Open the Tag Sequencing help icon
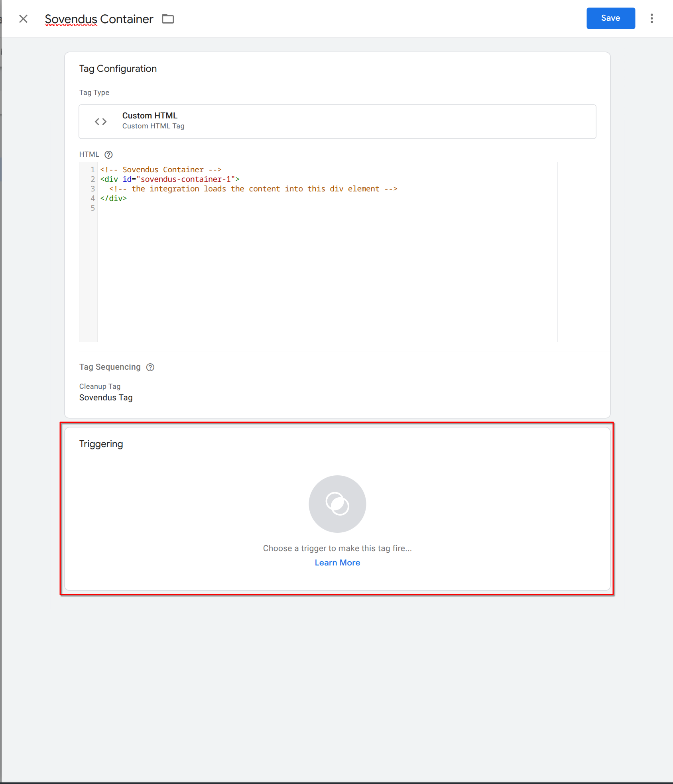Screen dimensions: 673x784 (150, 367)
